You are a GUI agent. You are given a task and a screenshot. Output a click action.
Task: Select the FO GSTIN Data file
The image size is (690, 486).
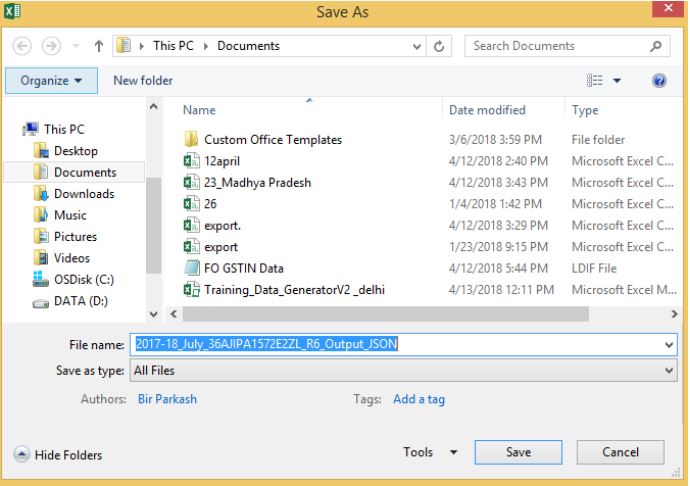[246, 268]
